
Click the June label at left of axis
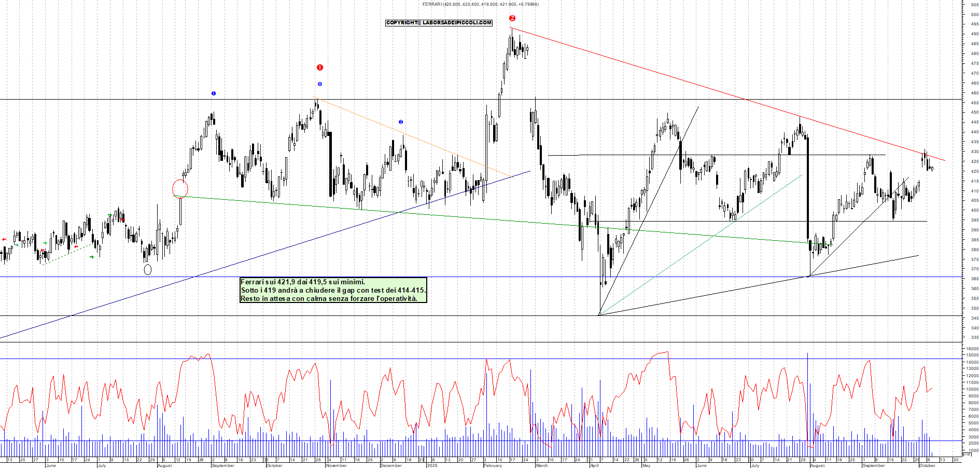51,465
